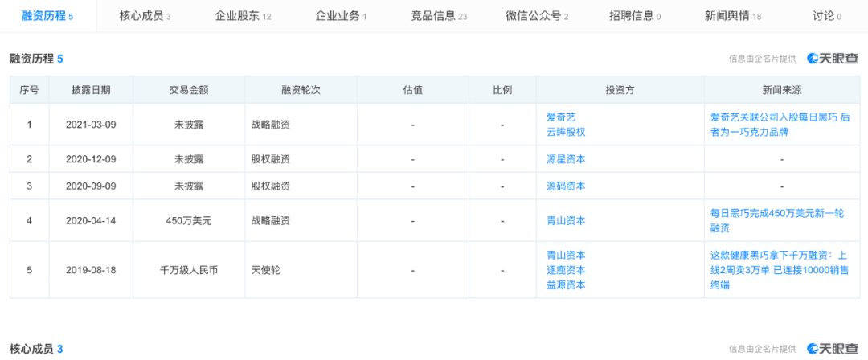The image size is (868, 360).
Task: View the 新闻舆情 tab
Action: coord(733,16)
